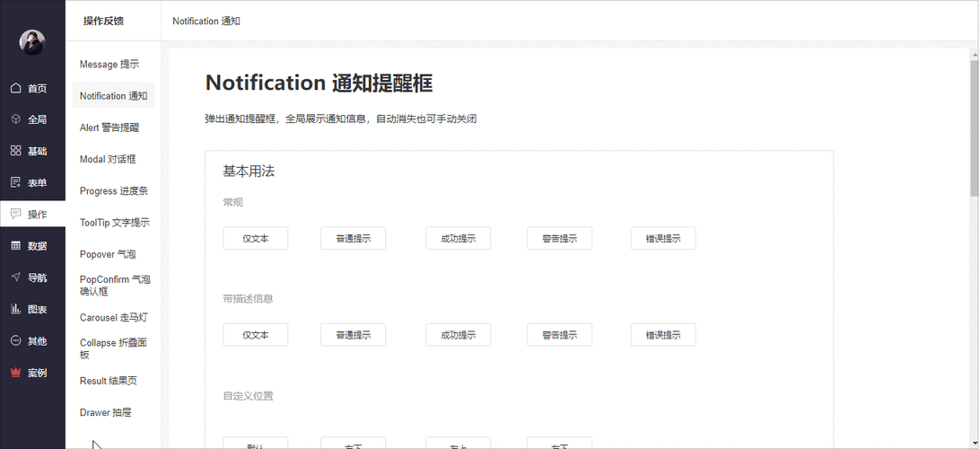Click the page vertical scrollbar thumb
980x449 pixels.
(975, 128)
